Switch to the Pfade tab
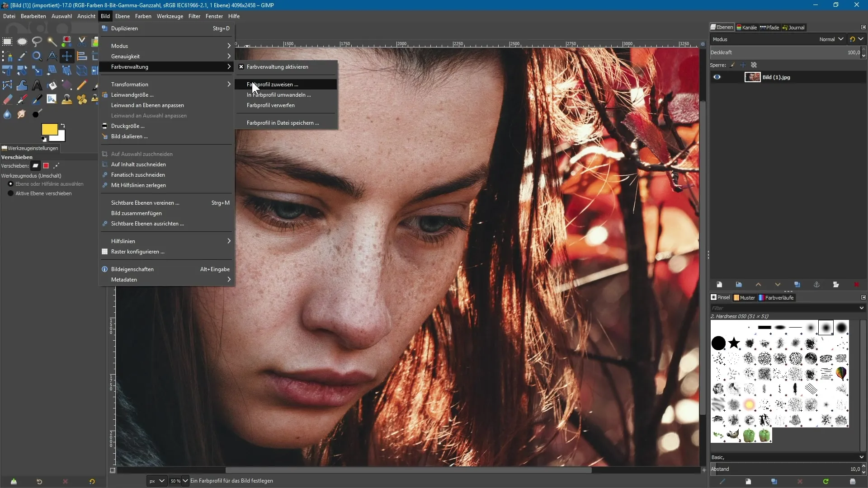 (x=770, y=28)
